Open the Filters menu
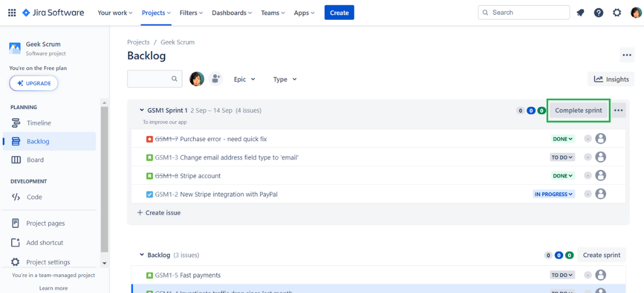Viewport: 644px width, 293px height. (x=191, y=13)
